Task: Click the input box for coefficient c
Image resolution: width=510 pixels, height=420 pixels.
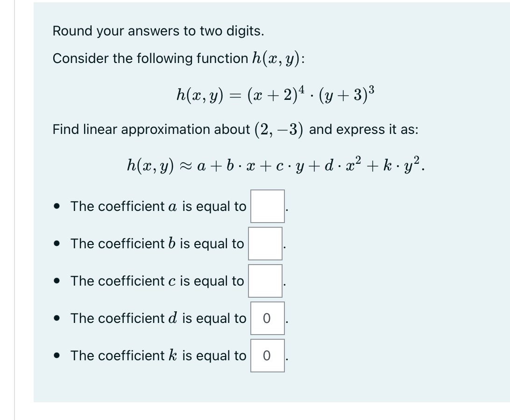Action: tap(265, 281)
